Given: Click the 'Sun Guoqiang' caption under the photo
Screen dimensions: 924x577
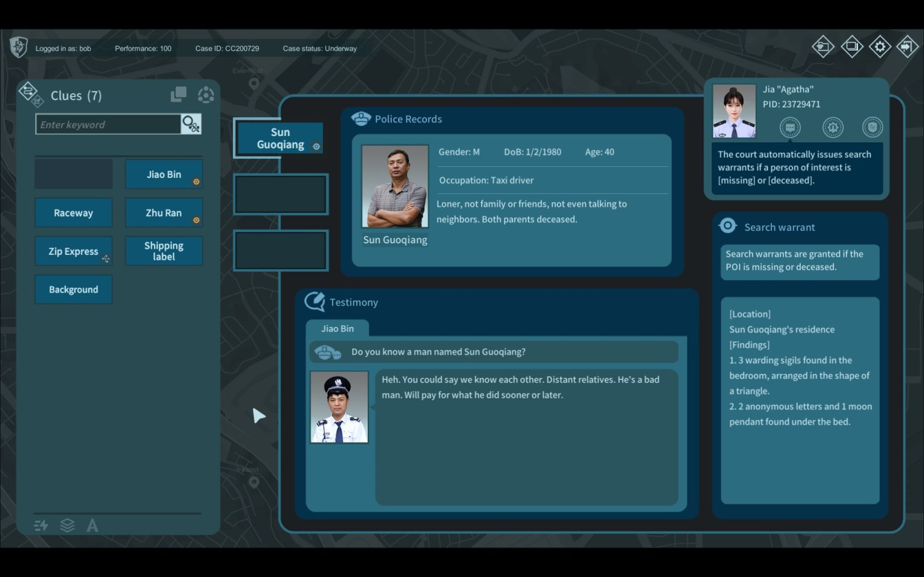Looking at the screenshot, I should pos(395,240).
